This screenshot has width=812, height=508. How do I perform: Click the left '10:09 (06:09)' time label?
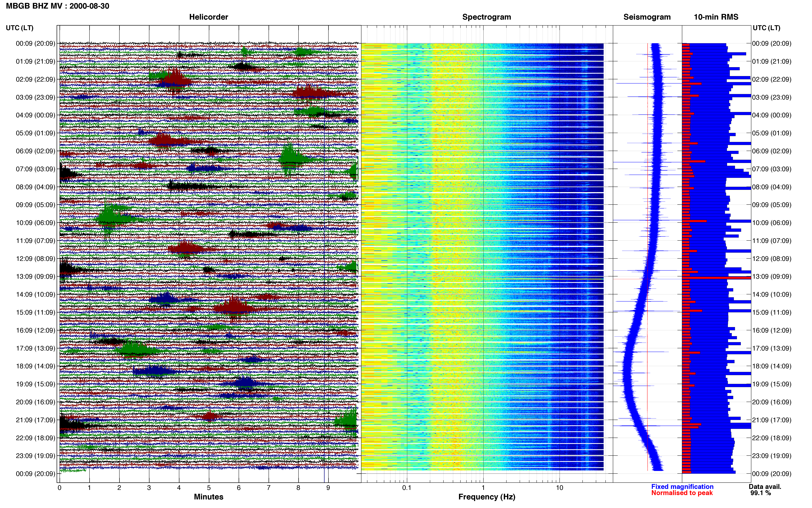[35, 223]
